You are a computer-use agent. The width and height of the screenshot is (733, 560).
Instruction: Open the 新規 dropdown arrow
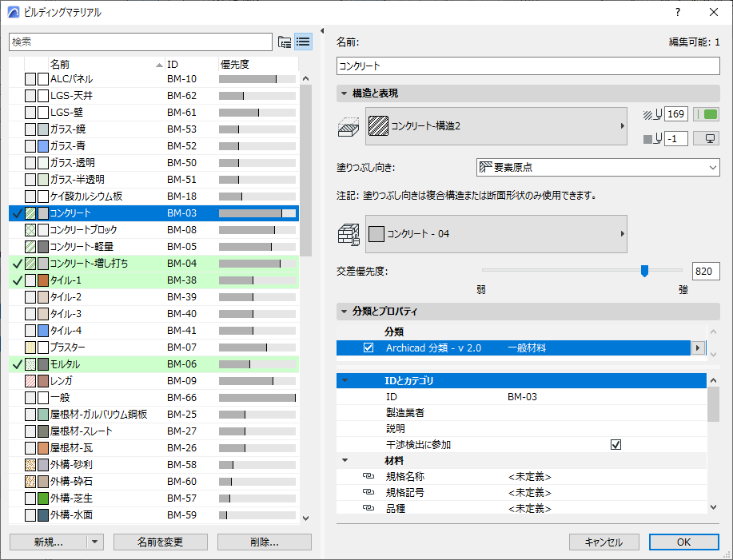95,542
